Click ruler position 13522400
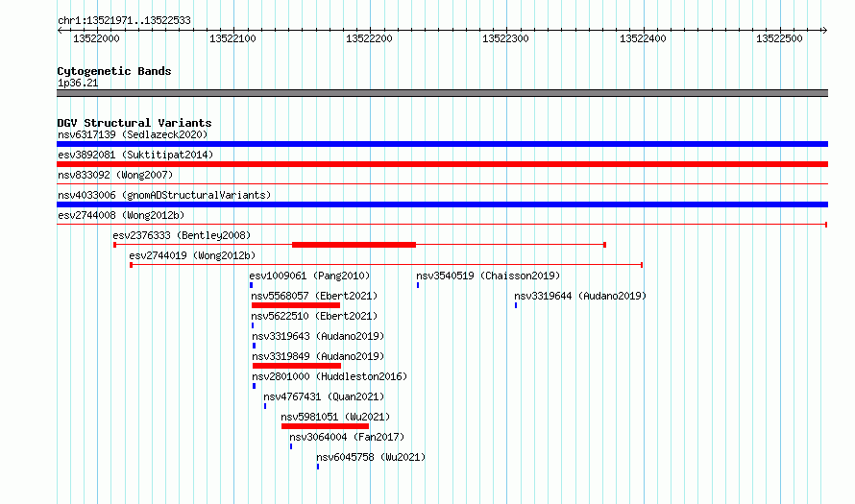This screenshot has width=855, height=504. click(643, 38)
